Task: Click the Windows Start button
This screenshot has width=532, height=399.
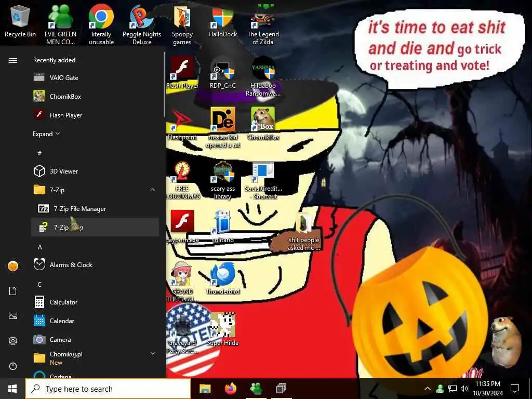Action: coord(12,389)
